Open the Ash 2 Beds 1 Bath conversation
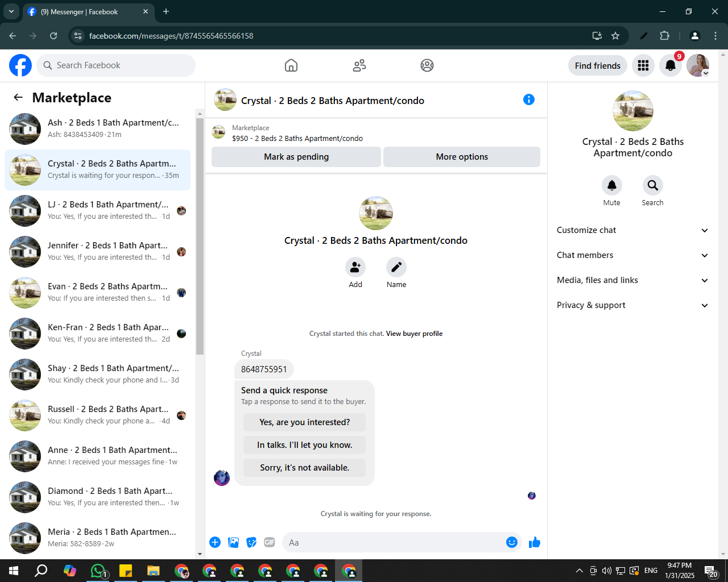 98,129
